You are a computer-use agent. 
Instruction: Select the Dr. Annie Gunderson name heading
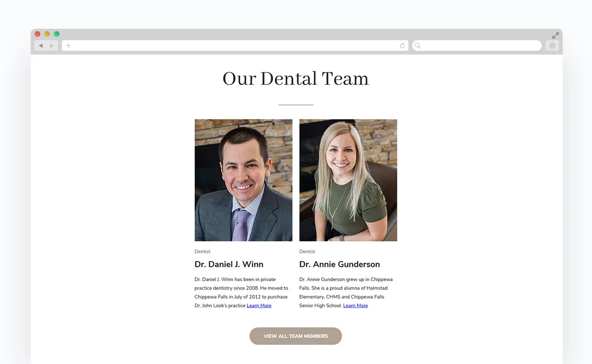pos(339,264)
